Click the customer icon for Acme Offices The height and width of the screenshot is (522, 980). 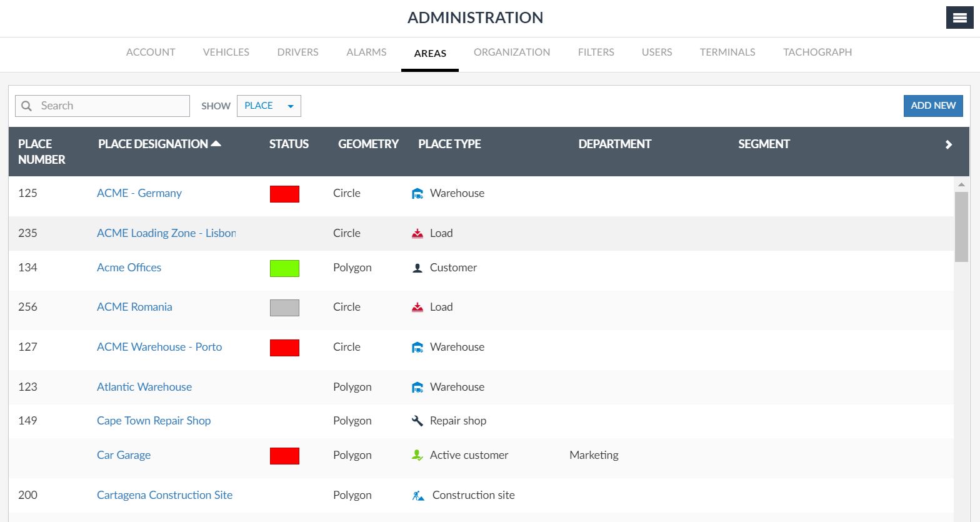tap(417, 268)
